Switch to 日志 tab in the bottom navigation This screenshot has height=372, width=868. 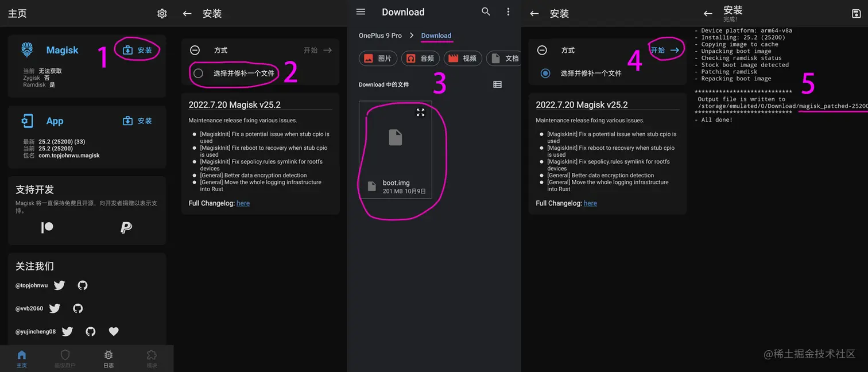pyautogui.click(x=108, y=359)
